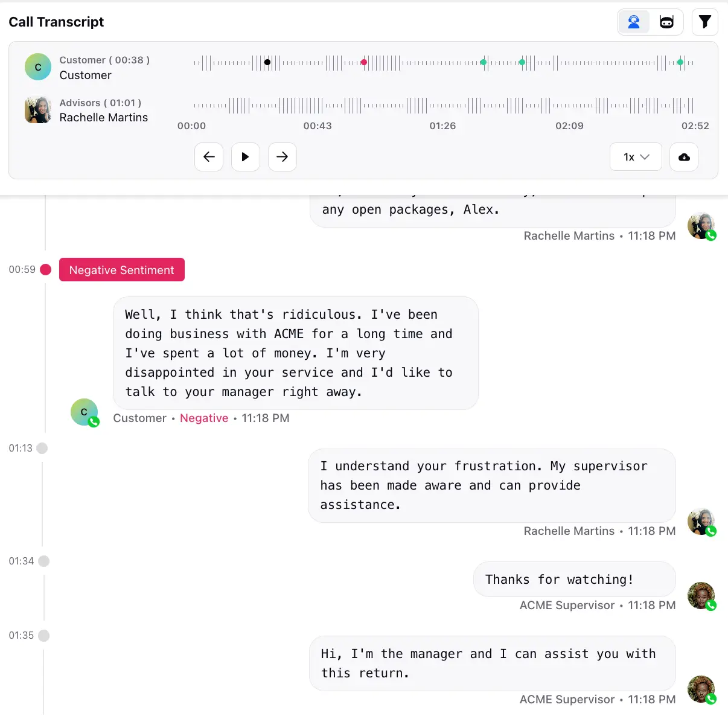Click ACME Supervisor avatar by Thanks for watching
The width and height of the screenshot is (728, 716).
pyautogui.click(x=701, y=596)
